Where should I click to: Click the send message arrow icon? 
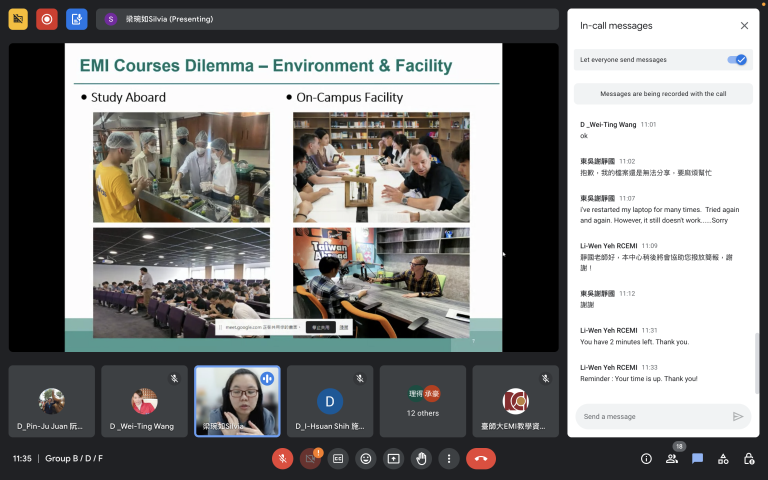point(738,416)
